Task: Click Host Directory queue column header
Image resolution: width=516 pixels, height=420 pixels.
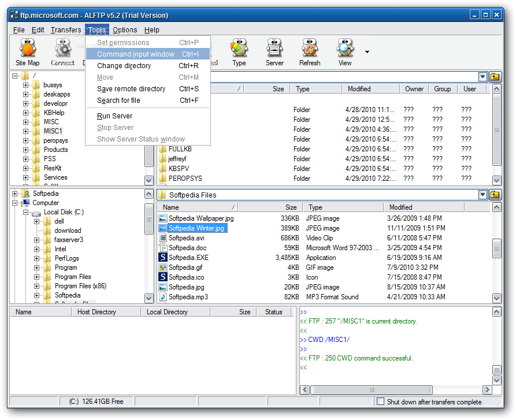Action: point(106,312)
